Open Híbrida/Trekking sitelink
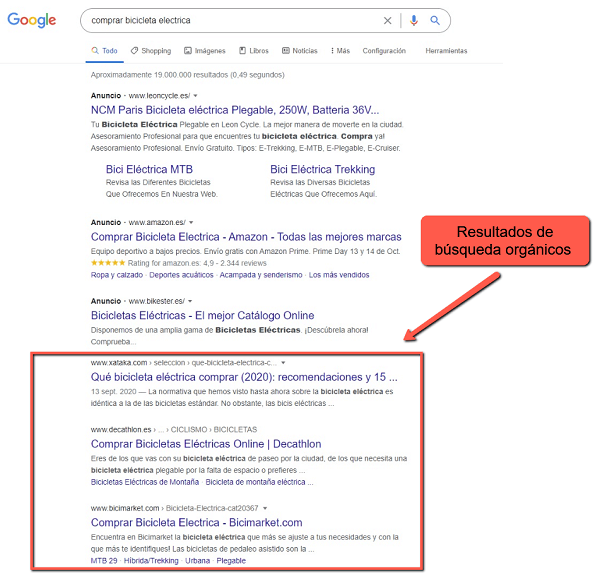600x578 pixels. pyautogui.click(x=151, y=561)
